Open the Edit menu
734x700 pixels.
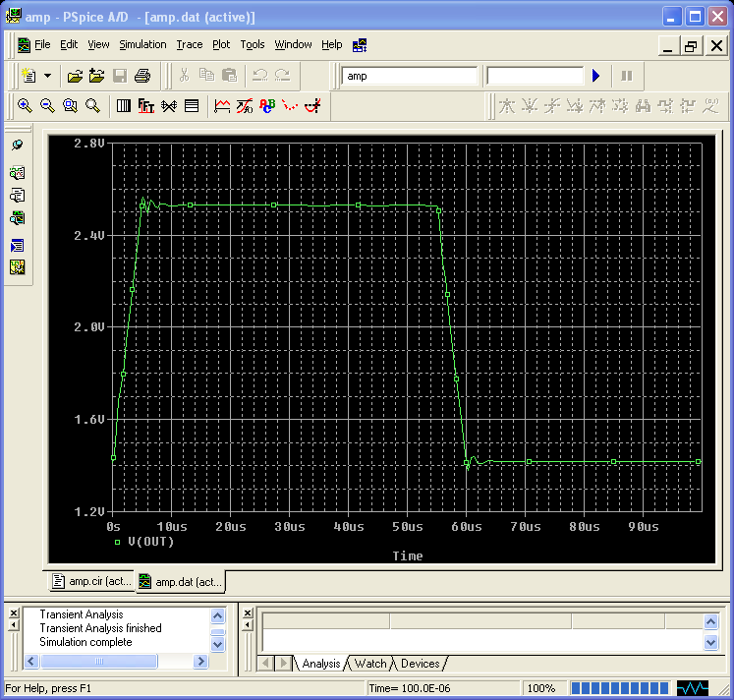click(x=69, y=44)
